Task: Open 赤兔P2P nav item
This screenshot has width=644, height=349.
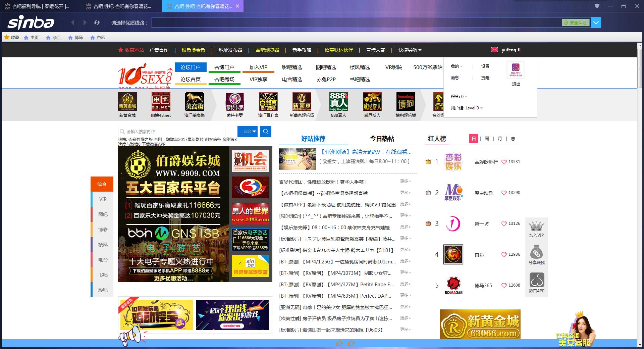Action: click(326, 79)
